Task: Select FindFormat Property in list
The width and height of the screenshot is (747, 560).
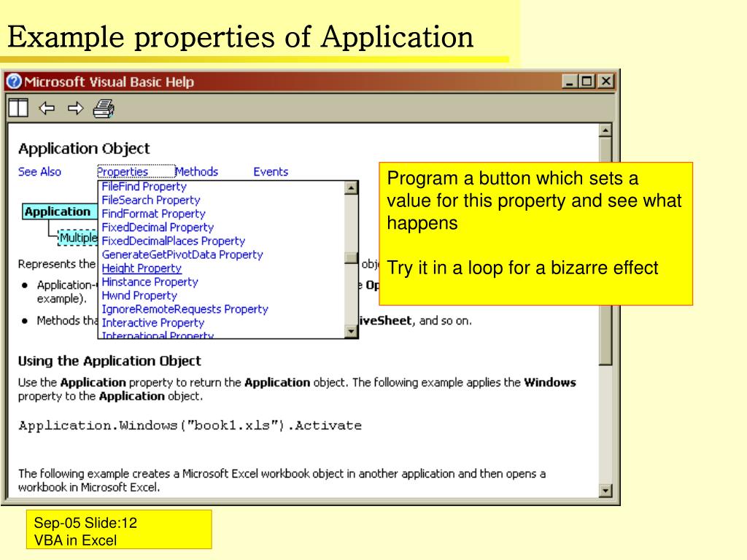Action: (x=153, y=214)
